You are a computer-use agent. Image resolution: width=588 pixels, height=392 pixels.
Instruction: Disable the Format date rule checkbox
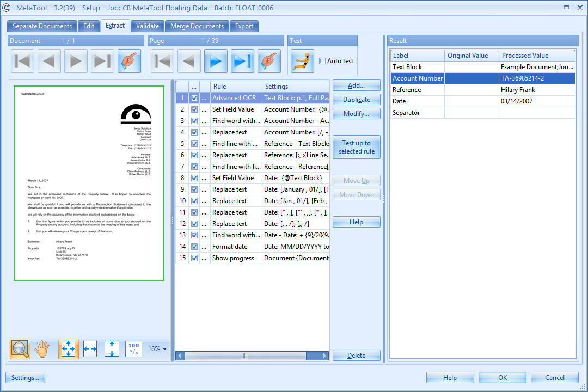tap(194, 247)
